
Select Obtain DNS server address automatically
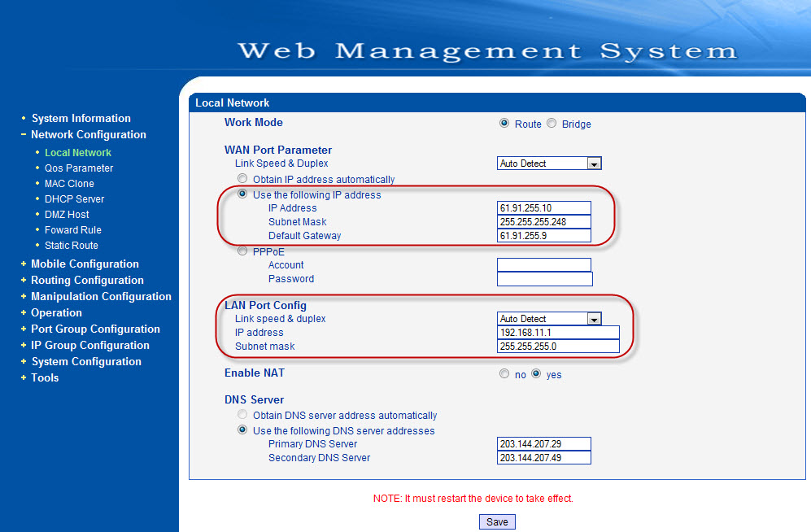(x=242, y=414)
